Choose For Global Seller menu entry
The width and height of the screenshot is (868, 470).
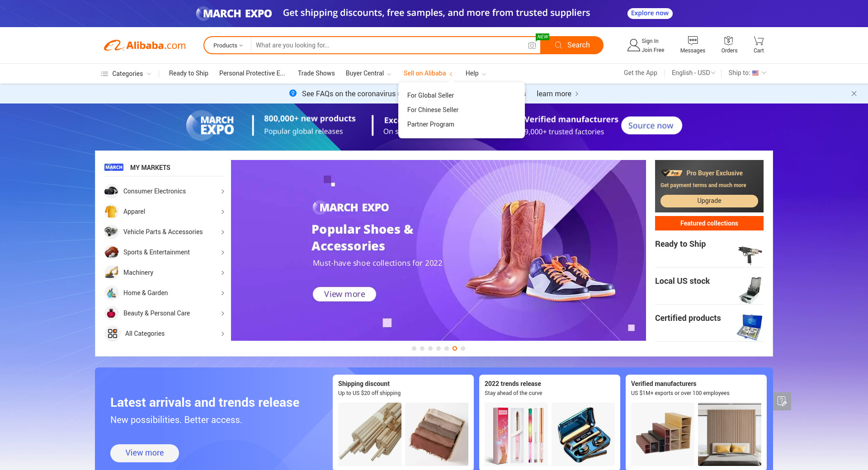tap(430, 95)
